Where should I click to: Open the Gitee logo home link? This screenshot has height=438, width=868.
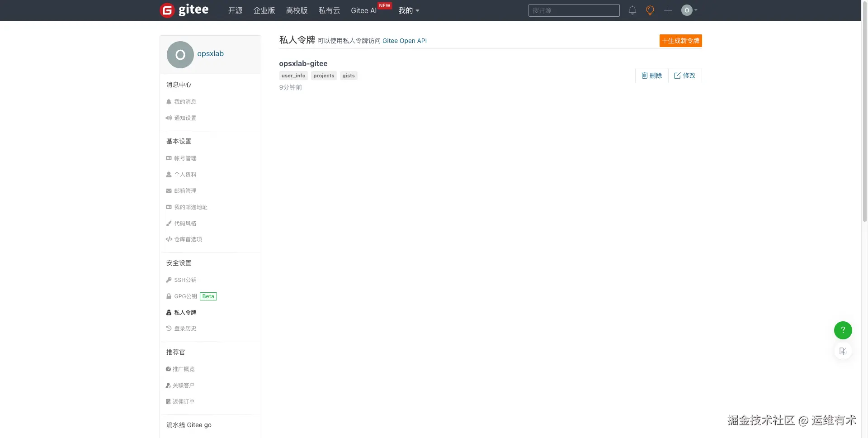click(x=184, y=10)
